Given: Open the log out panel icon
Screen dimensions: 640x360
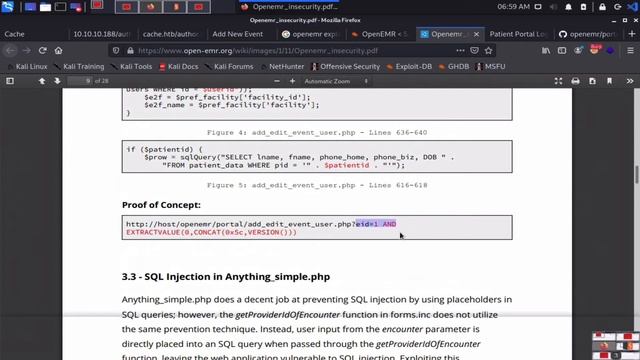Looking at the screenshot, I should 617,7.
